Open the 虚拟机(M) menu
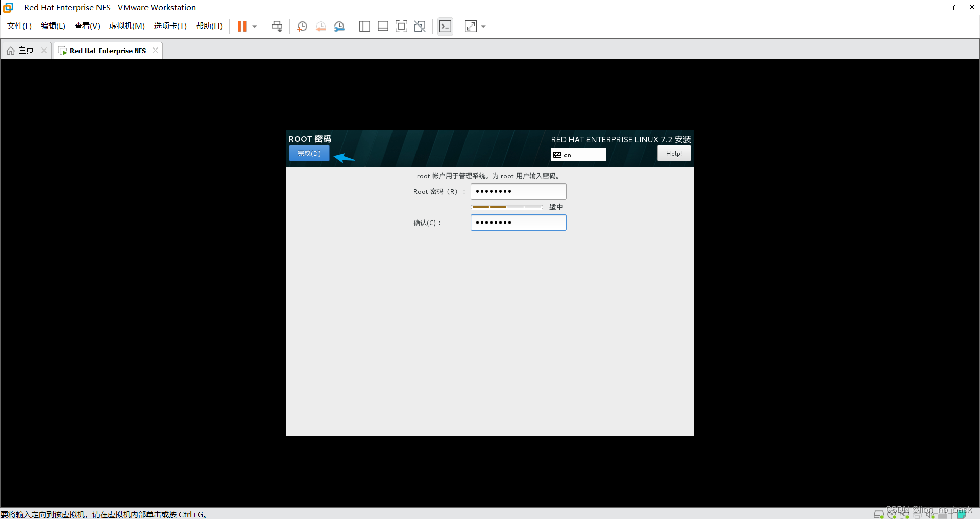This screenshot has width=980, height=519. tap(127, 26)
